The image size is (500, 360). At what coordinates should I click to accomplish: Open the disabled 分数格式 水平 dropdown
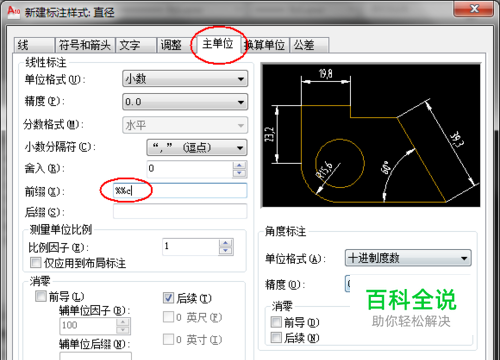pyautogui.click(x=185, y=125)
